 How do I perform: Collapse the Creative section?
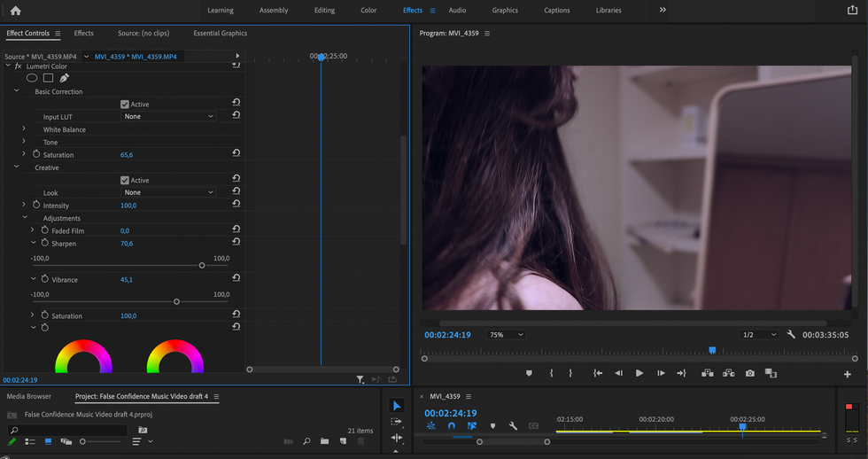click(x=17, y=167)
